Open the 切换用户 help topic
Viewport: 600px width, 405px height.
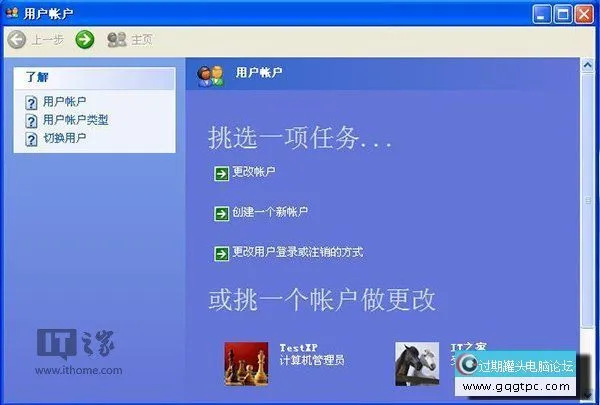tap(64, 138)
